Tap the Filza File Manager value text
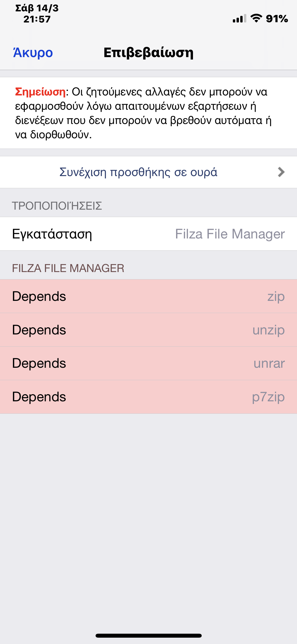Viewport: 297px width, 644px height. point(230,234)
